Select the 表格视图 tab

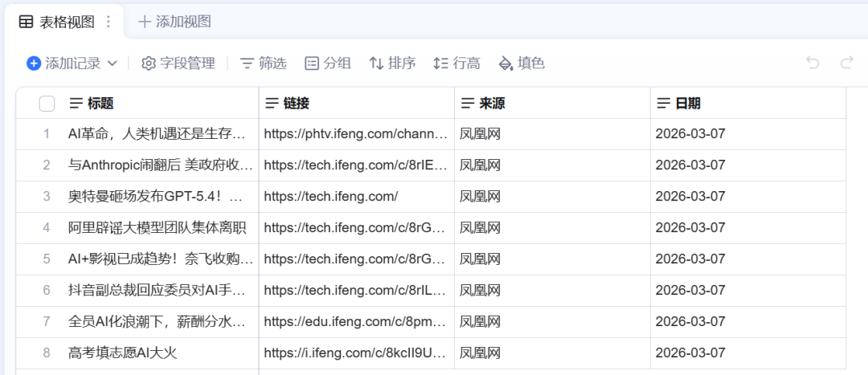[x=64, y=22]
